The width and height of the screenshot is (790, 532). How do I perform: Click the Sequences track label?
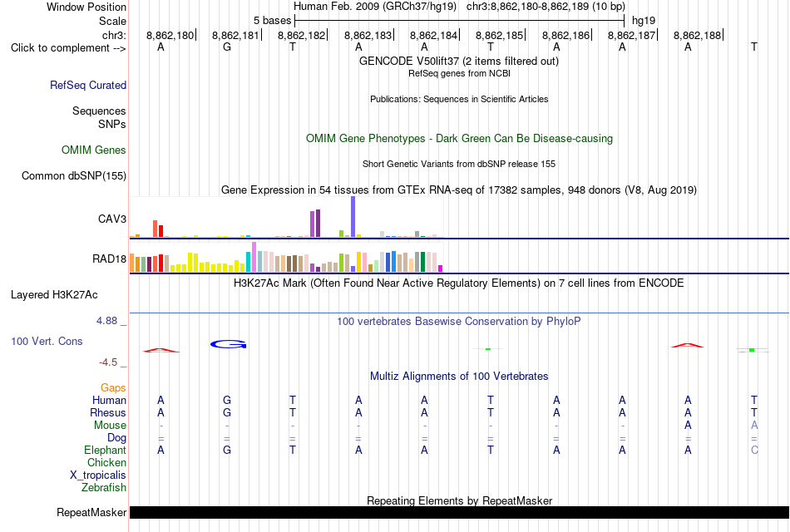(99, 111)
